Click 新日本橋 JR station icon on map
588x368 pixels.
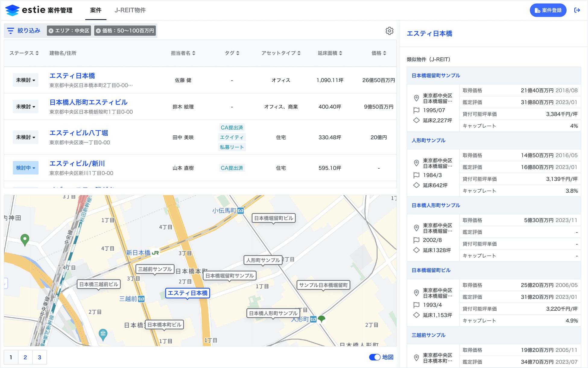(x=155, y=253)
